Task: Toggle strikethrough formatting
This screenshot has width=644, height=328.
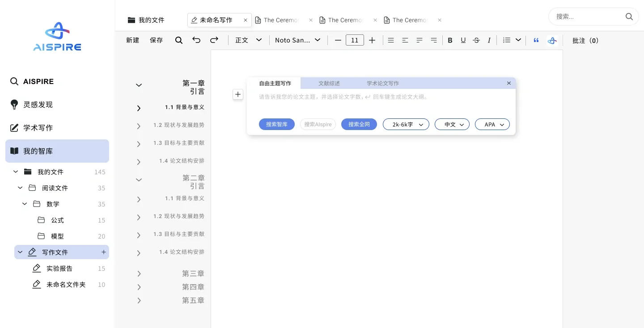Action: tap(476, 40)
